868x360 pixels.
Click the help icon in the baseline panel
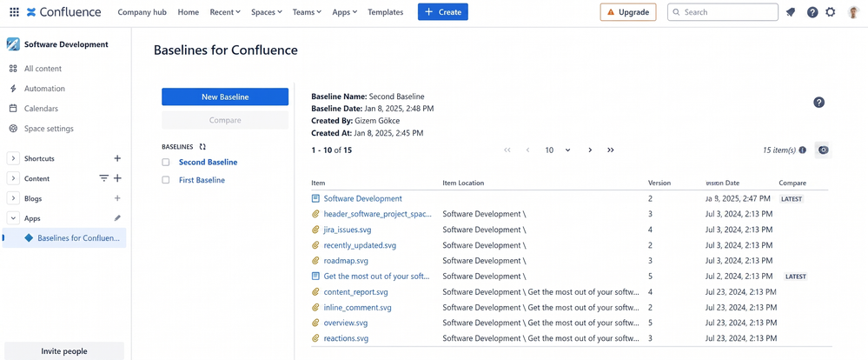[x=818, y=103]
